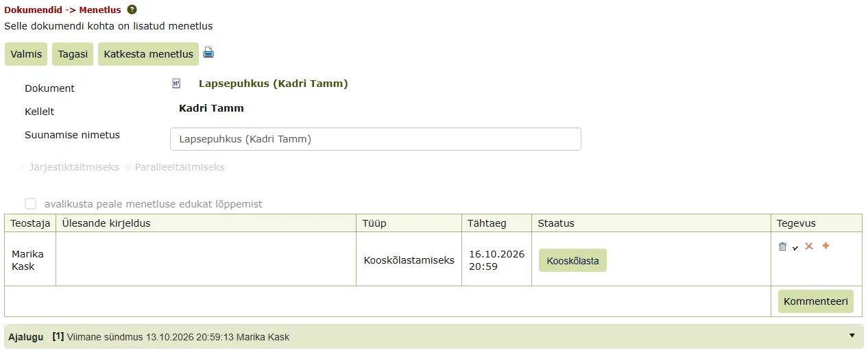Image resolution: width=868 pixels, height=352 pixels.
Task: Delete task with the trash can icon
Action: 782,247
